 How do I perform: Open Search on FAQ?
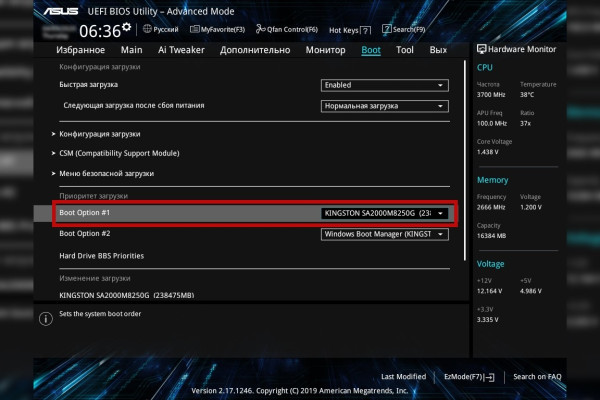tap(537, 377)
